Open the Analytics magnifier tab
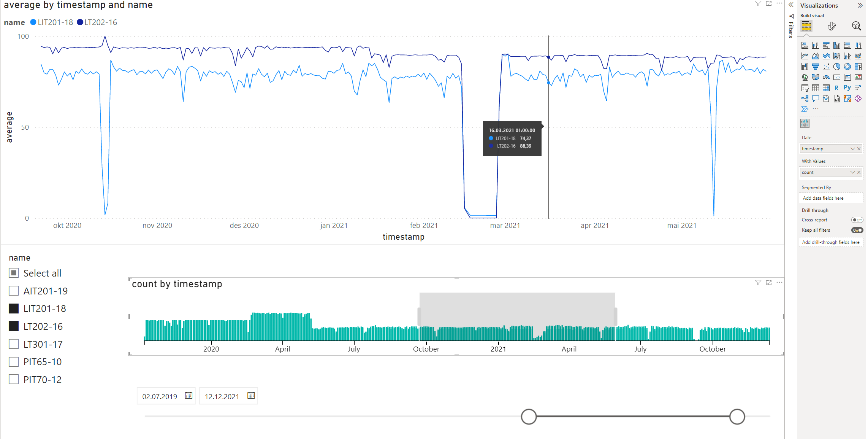The image size is (868, 439). pyautogui.click(x=856, y=26)
